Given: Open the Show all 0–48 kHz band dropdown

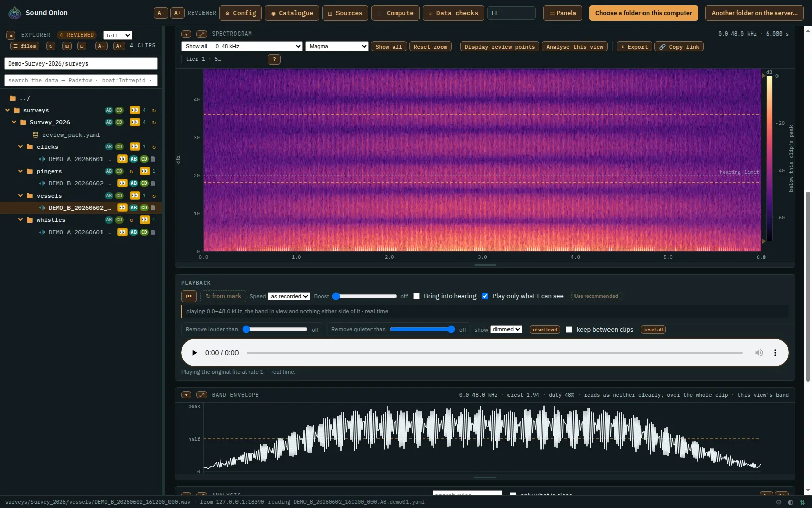Looking at the screenshot, I should click(242, 46).
